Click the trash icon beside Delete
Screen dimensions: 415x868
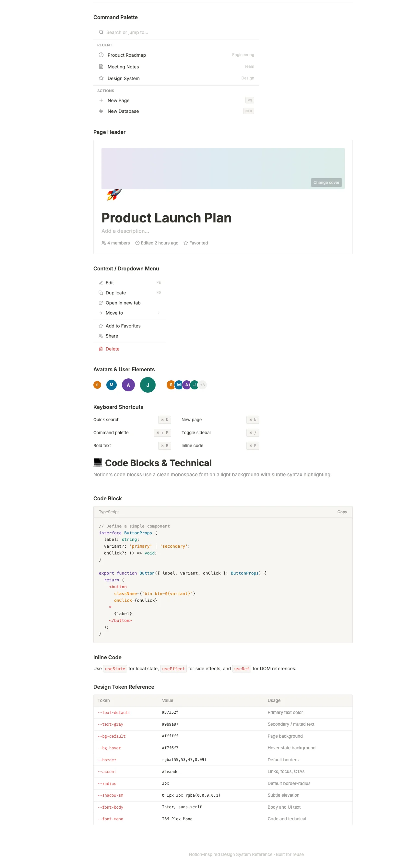point(101,349)
